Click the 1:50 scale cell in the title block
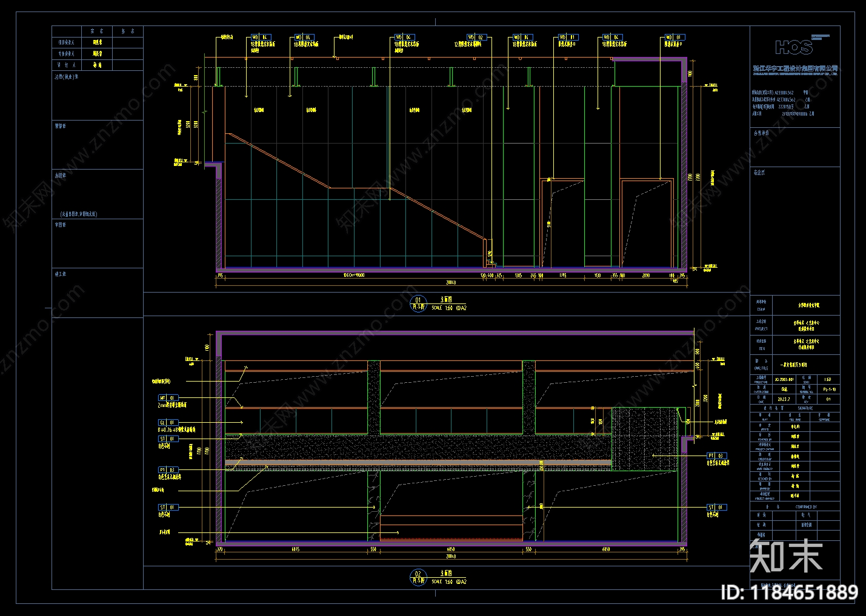Viewport: 866px width, 616px height. tap(828, 380)
